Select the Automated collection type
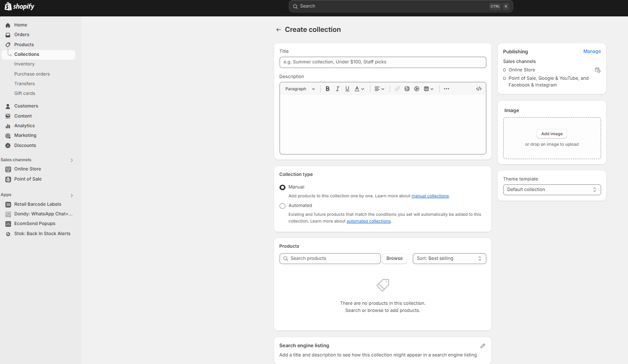Screen dimensions: 628x364 click(282, 206)
